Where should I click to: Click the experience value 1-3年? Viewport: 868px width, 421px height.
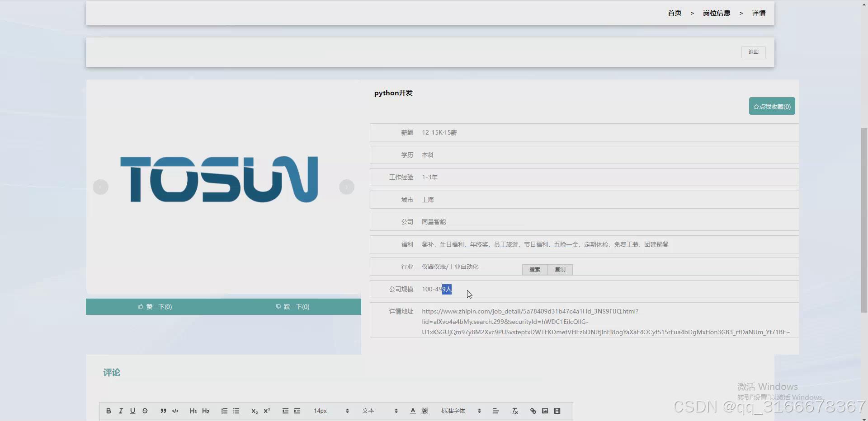[429, 177]
